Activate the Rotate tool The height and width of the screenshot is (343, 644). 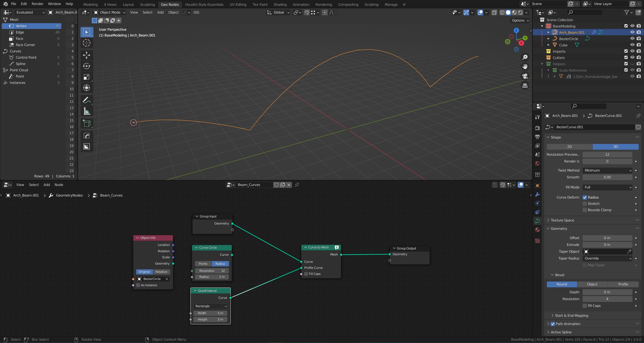point(87,66)
